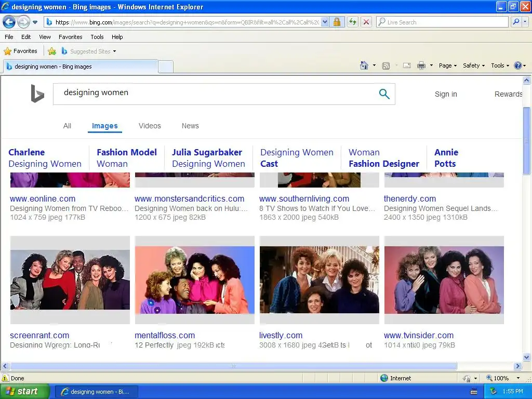The image size is (532, 399).
Task: Click the Bing logo
Action: click(37, 94)
